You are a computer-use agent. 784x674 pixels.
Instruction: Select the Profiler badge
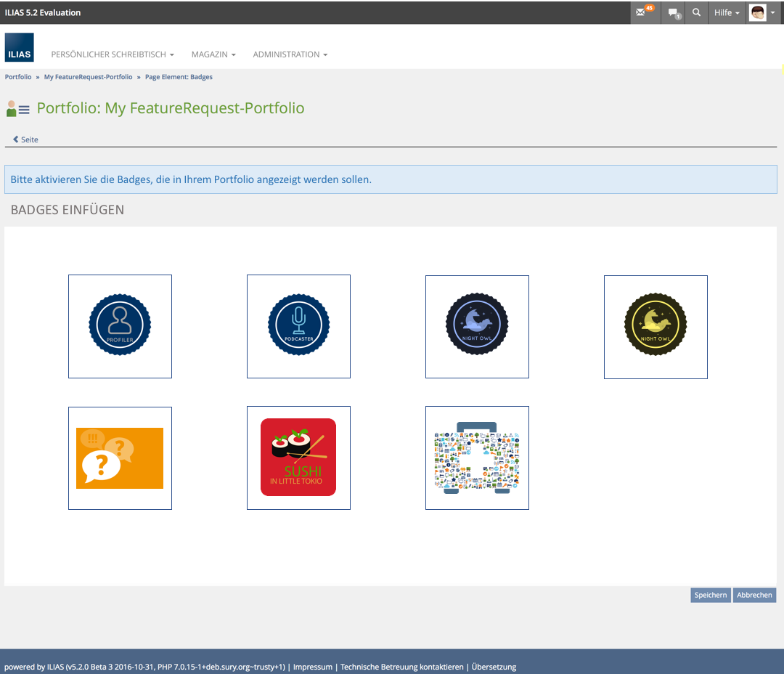[120, 326]
